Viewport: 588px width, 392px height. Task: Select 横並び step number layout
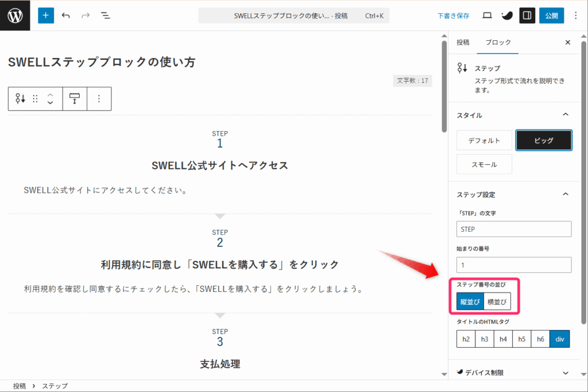point(497,302)
